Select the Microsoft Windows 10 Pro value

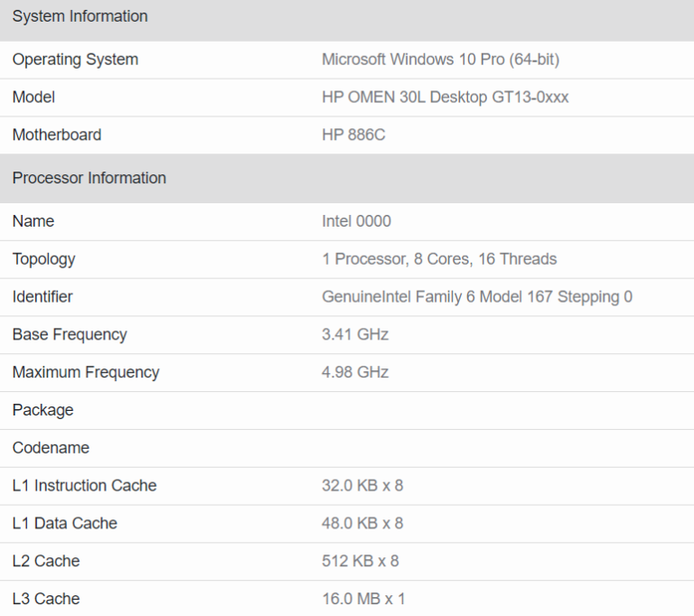[x=440, y=60]
